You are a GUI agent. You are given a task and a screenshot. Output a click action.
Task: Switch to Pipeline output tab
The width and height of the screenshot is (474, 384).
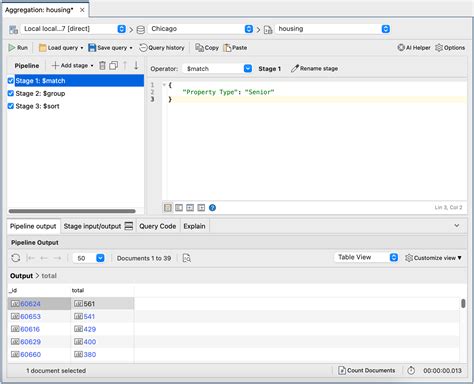(33, 226)
